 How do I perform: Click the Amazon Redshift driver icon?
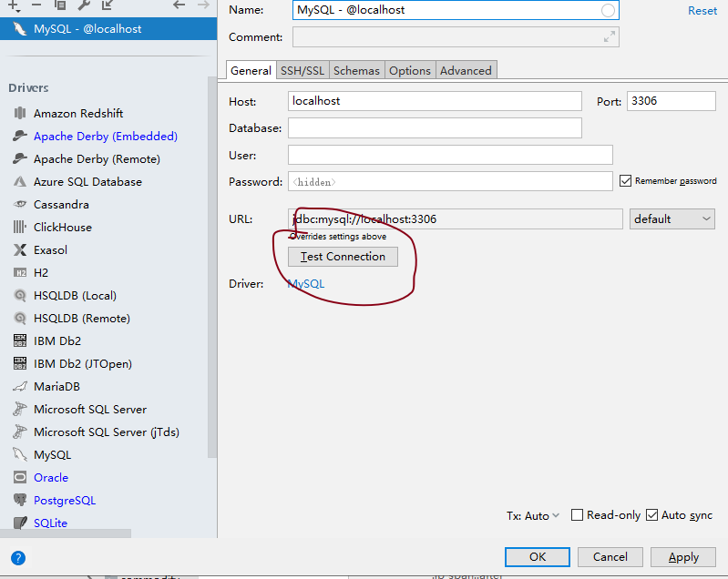[x=20, y=113]
